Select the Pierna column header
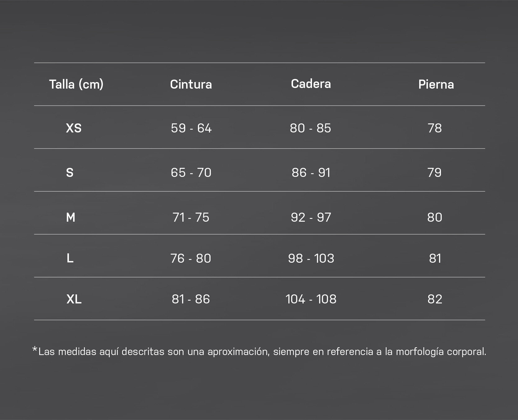 [x=436, y=84]
